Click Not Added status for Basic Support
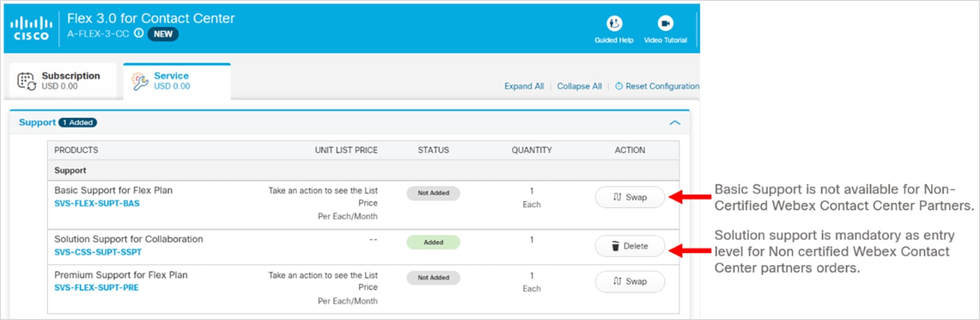Screen dimensions: 980x320 click(x=433, y=193)
